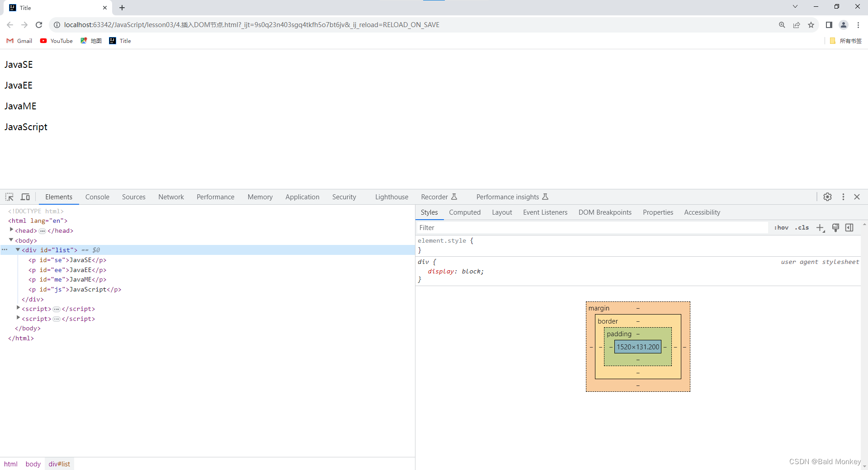Go forward in browser history

click(x=24, y=25)
